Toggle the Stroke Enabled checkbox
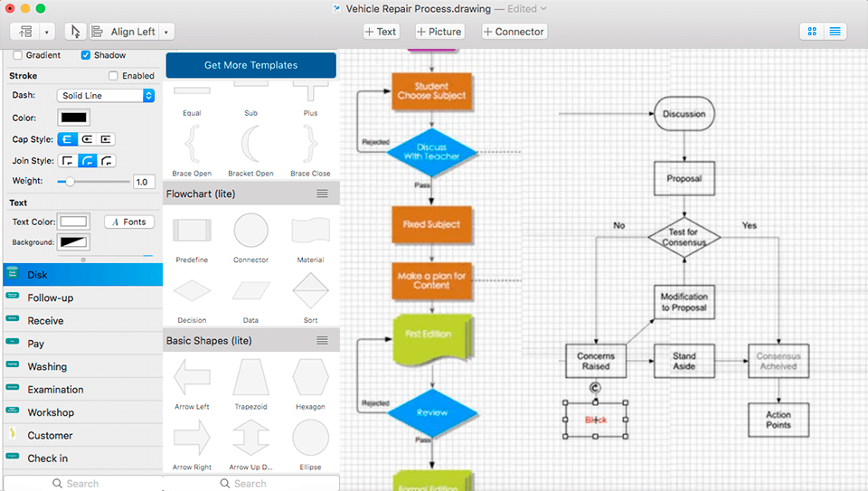The image size is (868, 491). 114,76
